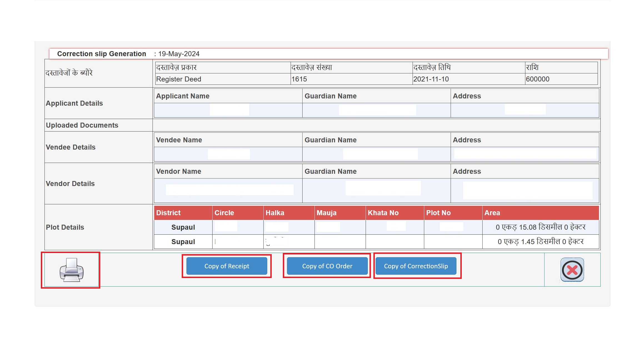This screenshot has height=357, width=644.
Task: Click the Halka column header
Action: pyautogui.click(x=275, y=213)
